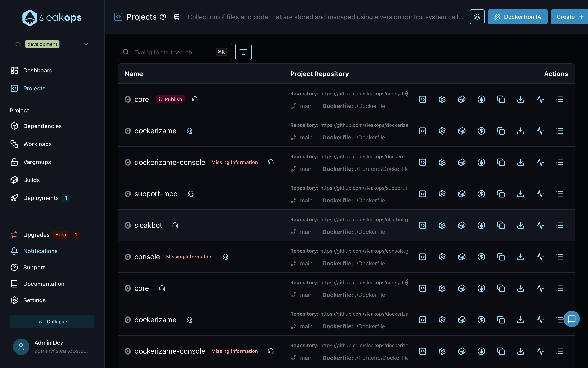The image size is (588, 368).
Task: Focus the project search field
Action: pyautogui.click(x=174, y=52)
